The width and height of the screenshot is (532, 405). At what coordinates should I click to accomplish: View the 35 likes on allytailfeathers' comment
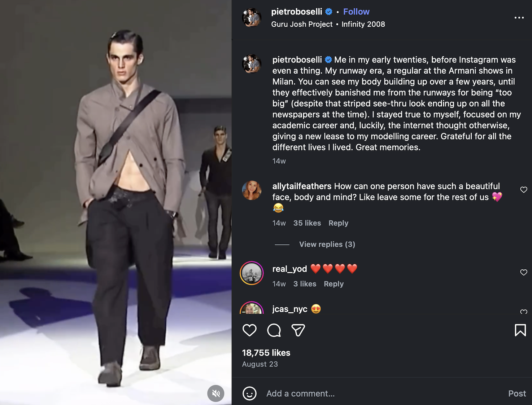[x=307, y=223]
